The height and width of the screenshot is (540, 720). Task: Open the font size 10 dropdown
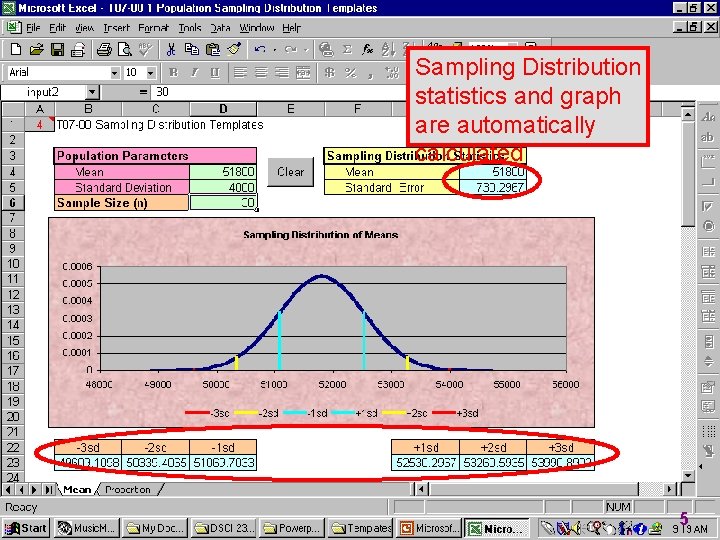pyautogui.click(x=151, y=73)
